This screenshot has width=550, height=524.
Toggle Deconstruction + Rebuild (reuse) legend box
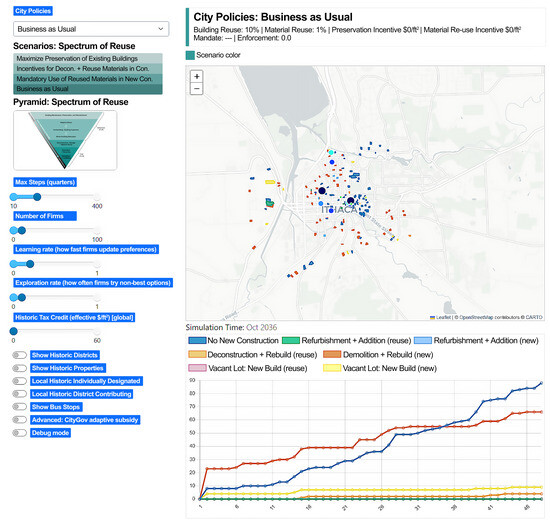(x=197, y=355)
